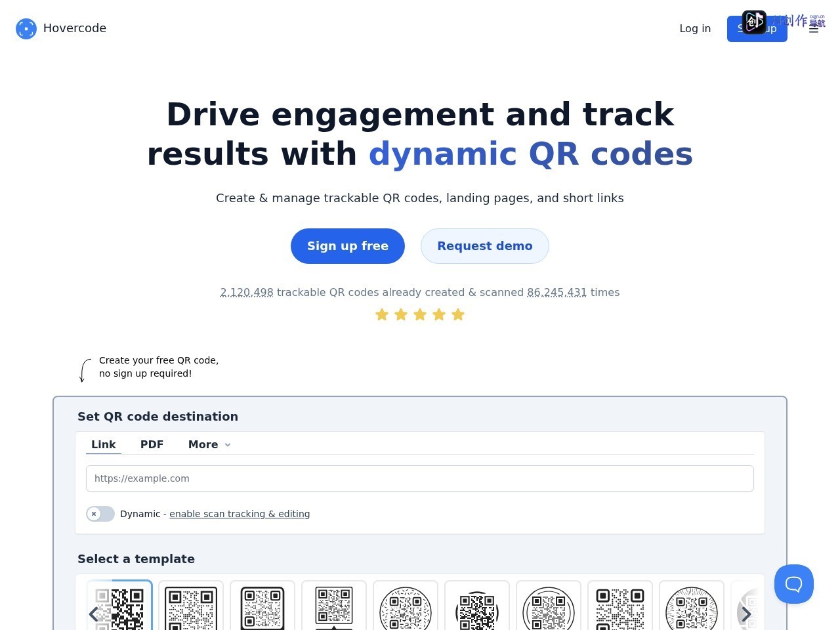The height and width of the screenshot is (630, 840).
Task: Click the Sign up free button
Action: tap(348, 246)
